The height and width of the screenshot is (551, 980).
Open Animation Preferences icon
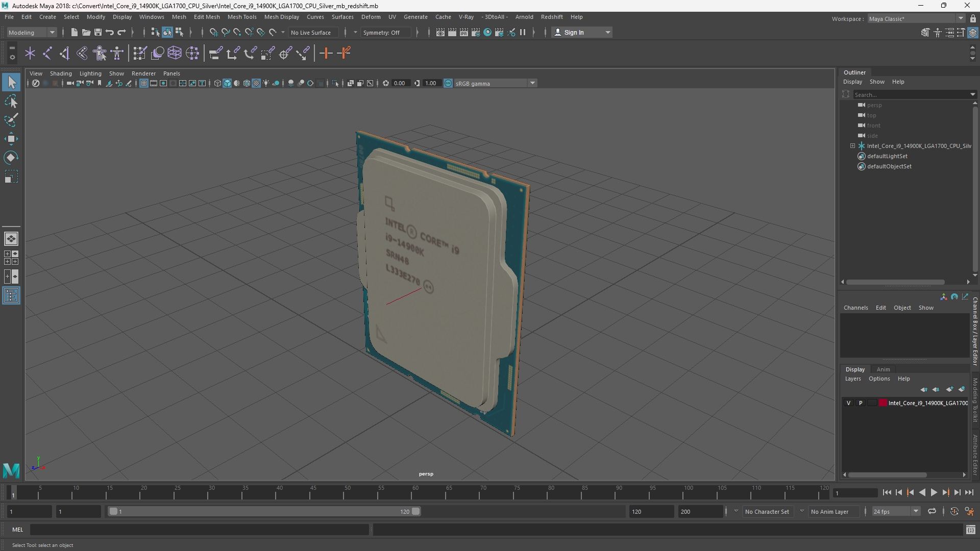(x=969, y=511)
